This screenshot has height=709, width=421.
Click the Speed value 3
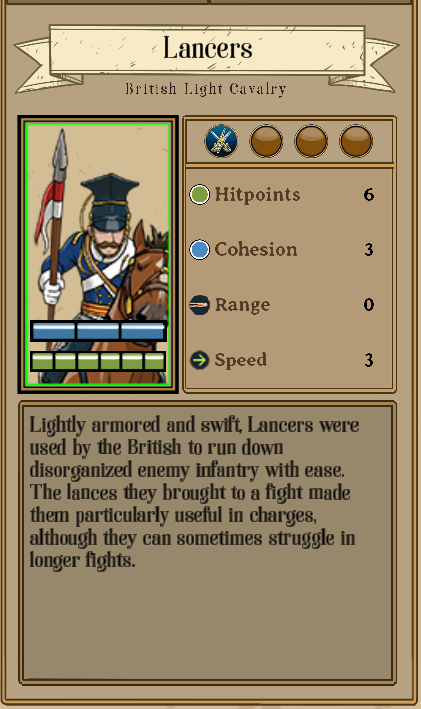click(x=369, y=360)
